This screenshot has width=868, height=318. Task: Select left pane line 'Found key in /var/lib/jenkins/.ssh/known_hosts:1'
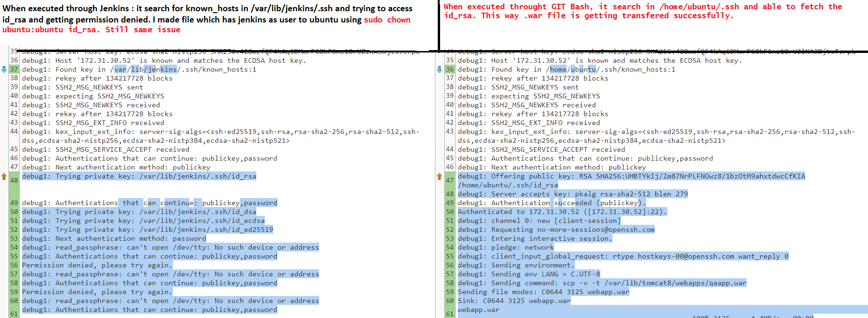click(139, 69)
